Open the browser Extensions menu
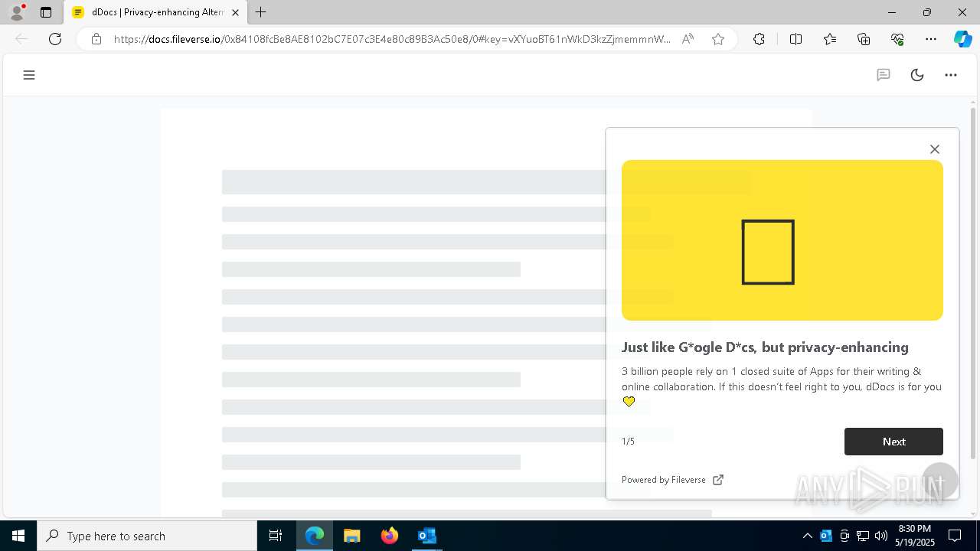980x551 pixels. pyautogui.click(x=759, y=39)
